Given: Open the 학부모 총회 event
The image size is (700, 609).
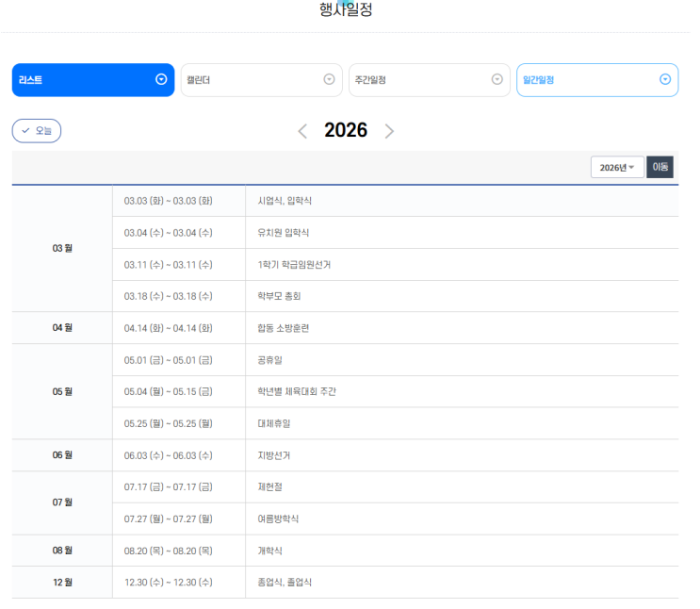Looking at the screenshot, I should point(279,296).
